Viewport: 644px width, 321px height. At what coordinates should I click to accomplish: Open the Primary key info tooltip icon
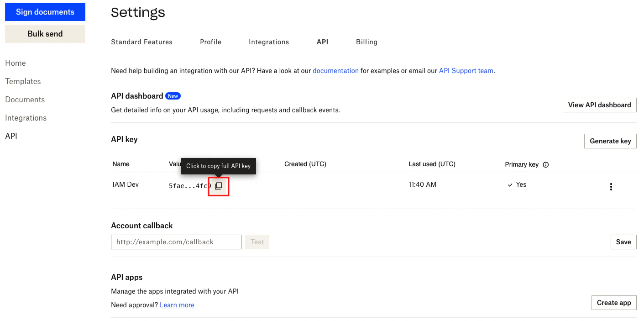click(546, 164)
